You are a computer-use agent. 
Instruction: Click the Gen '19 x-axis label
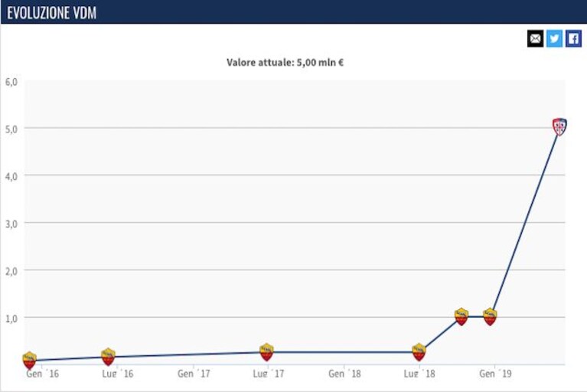[495, 374]
